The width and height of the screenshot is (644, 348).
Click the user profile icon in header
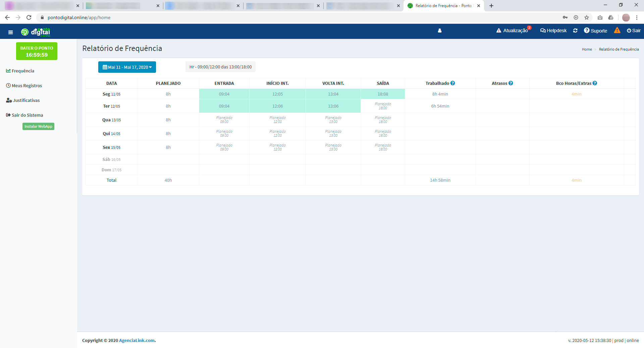[x=439, y=31]
